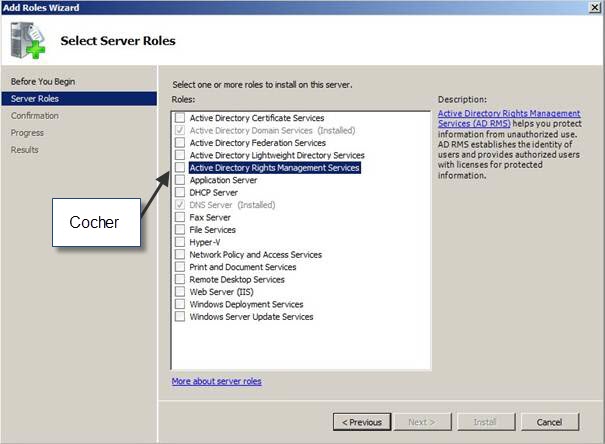
Task: Check Active Directory Rights Management Services checkbox
Action: point(180,168)
